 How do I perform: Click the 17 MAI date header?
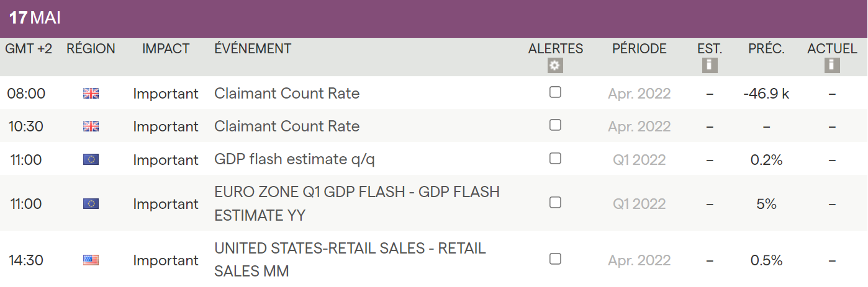35,18
